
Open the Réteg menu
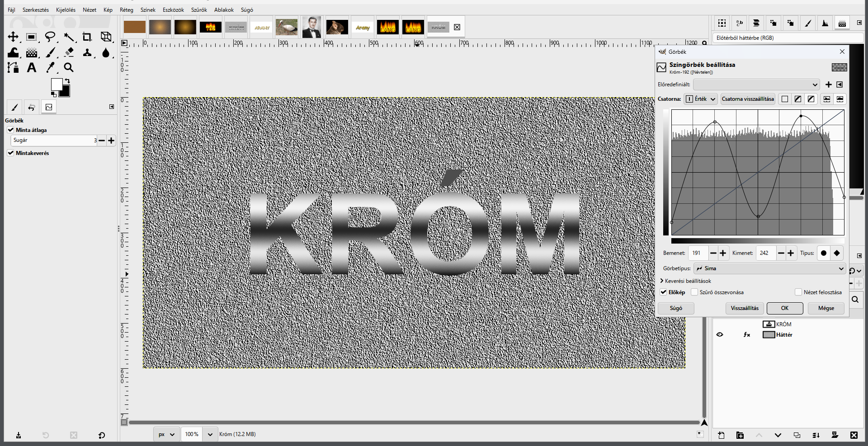point(127,9)
